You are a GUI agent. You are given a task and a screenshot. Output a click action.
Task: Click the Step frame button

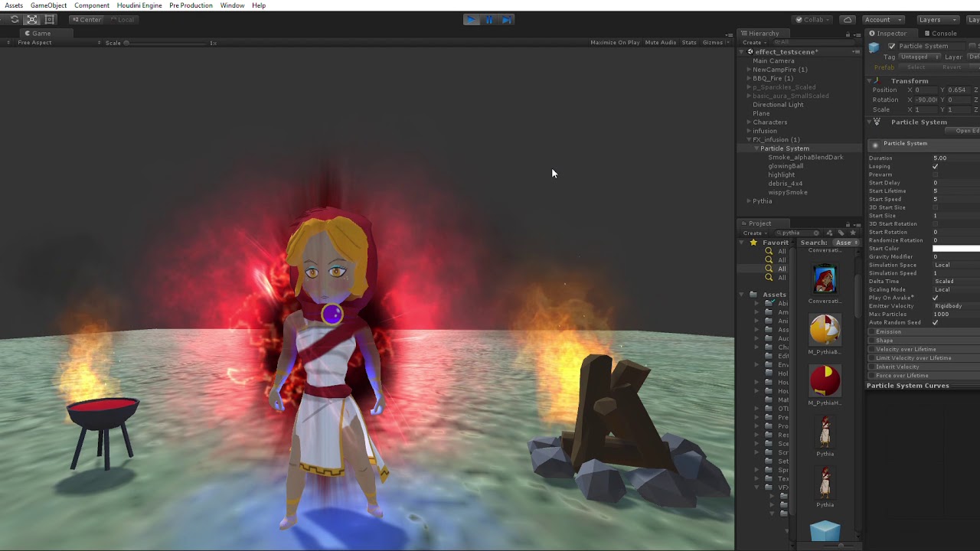[x=506, y=19]
